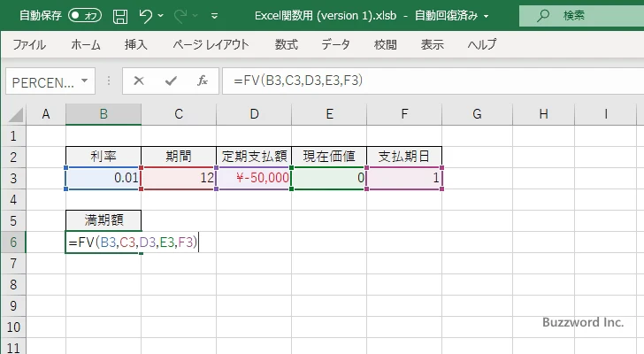The width and height of the screenshot is (644, 354).
Task: Select row 6 header
Action: [13, 242]
